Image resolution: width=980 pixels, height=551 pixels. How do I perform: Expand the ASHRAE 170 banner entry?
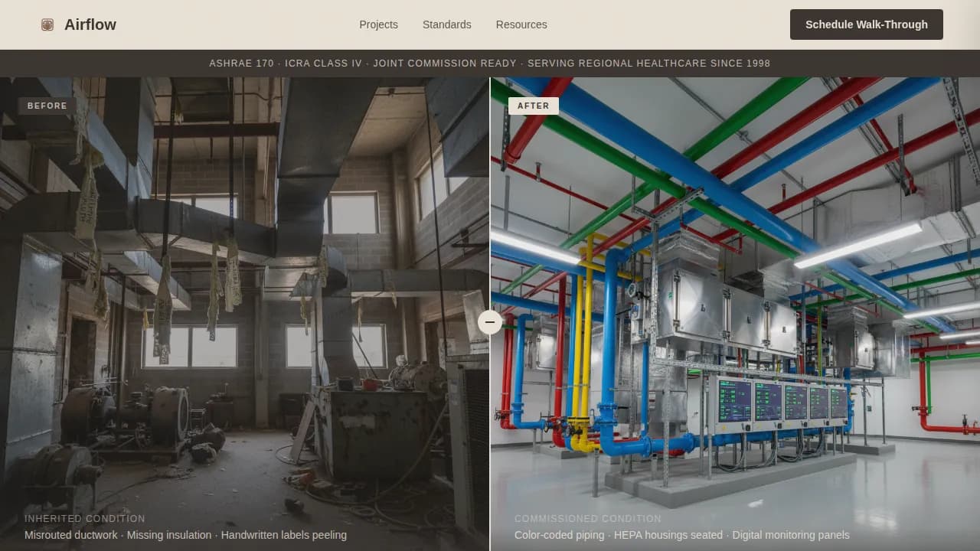pos(241,64)
